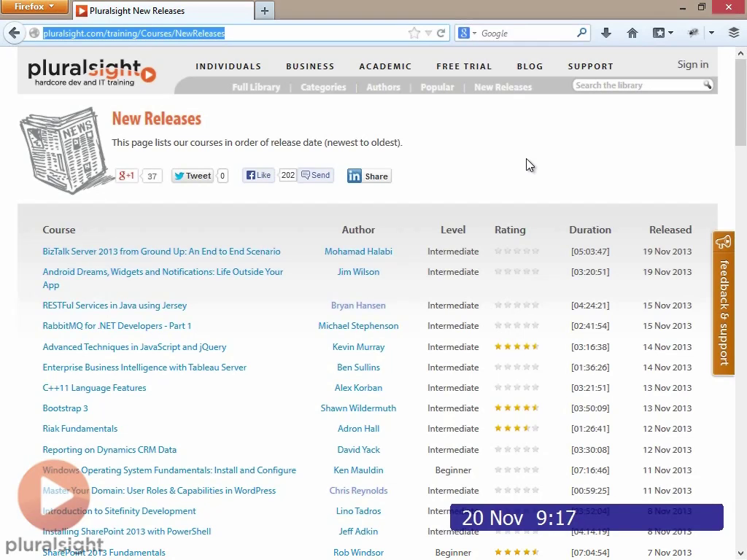Image resolution: width=747 pixels, height=560 pixels.
Task: View author Jim Wilson
Action: pyautogui.click(x=358, y=272)
